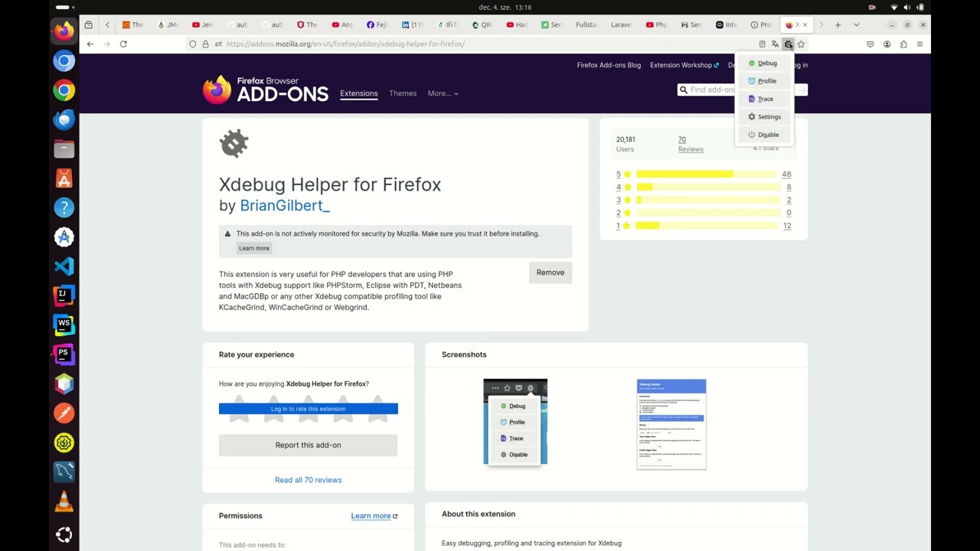Click the 4 star rating bar
This screenshot has height=551, width=980.
tap(707, 187)
